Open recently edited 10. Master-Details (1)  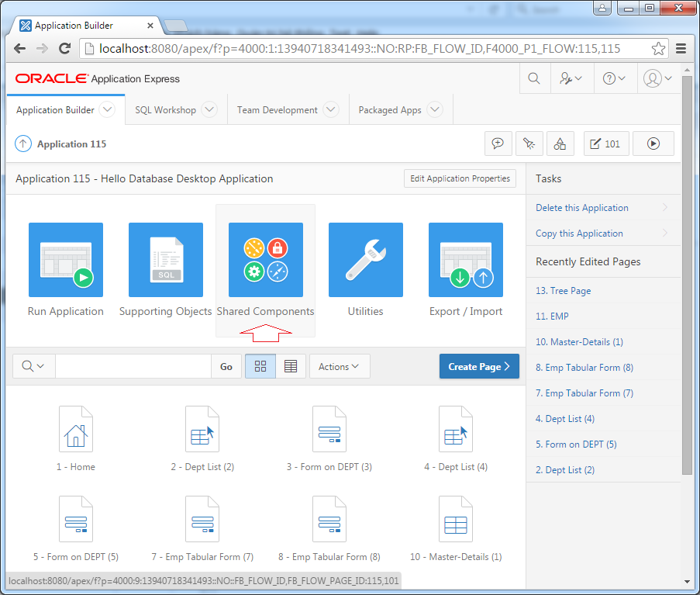click(x=579, y=342)
